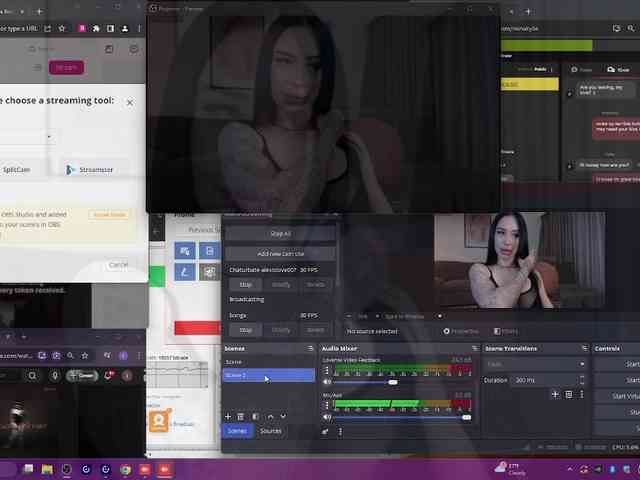
Task: Click the Stop All button
Action: 280,233
